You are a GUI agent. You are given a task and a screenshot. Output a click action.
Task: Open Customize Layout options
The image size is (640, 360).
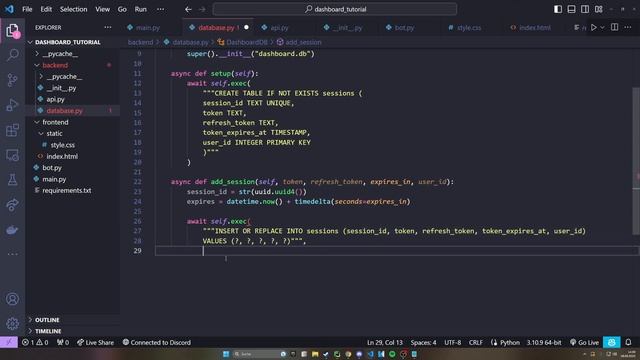598,9
